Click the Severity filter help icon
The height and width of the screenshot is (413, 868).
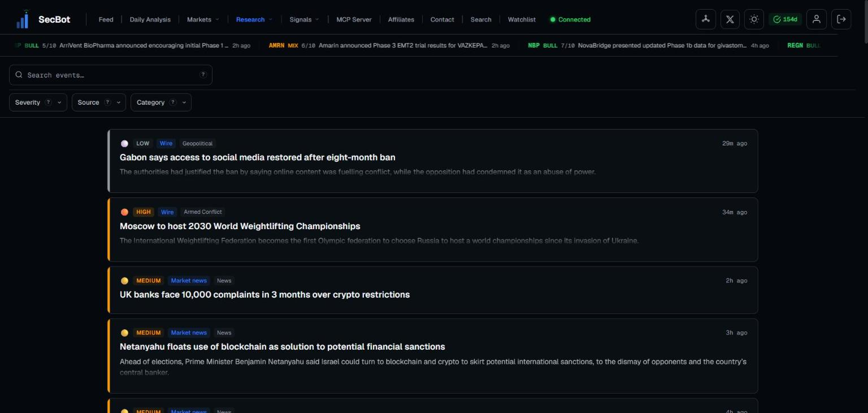coord(48,102)
